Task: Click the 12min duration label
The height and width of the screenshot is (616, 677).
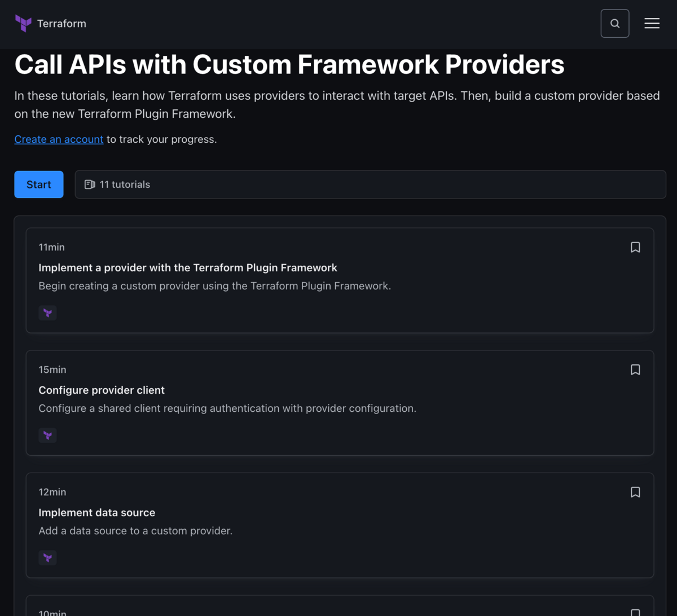Action: [x=52, y=492]
